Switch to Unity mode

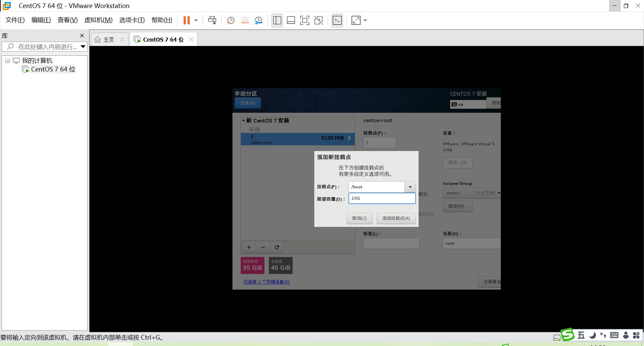coord(318,20)
